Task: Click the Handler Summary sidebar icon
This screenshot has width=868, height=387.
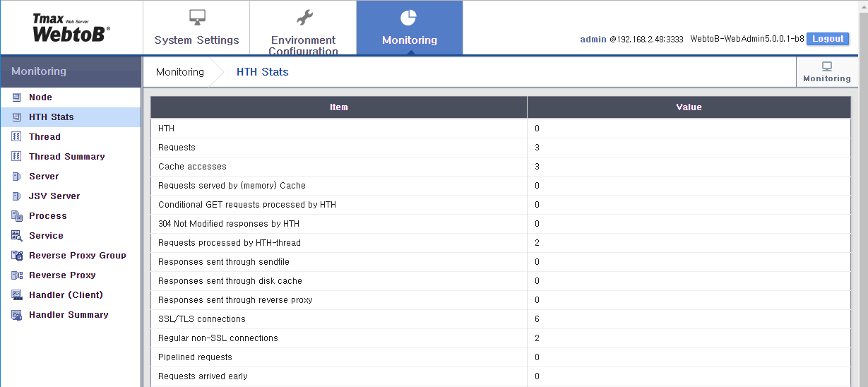Action: (x=17, y=315)
